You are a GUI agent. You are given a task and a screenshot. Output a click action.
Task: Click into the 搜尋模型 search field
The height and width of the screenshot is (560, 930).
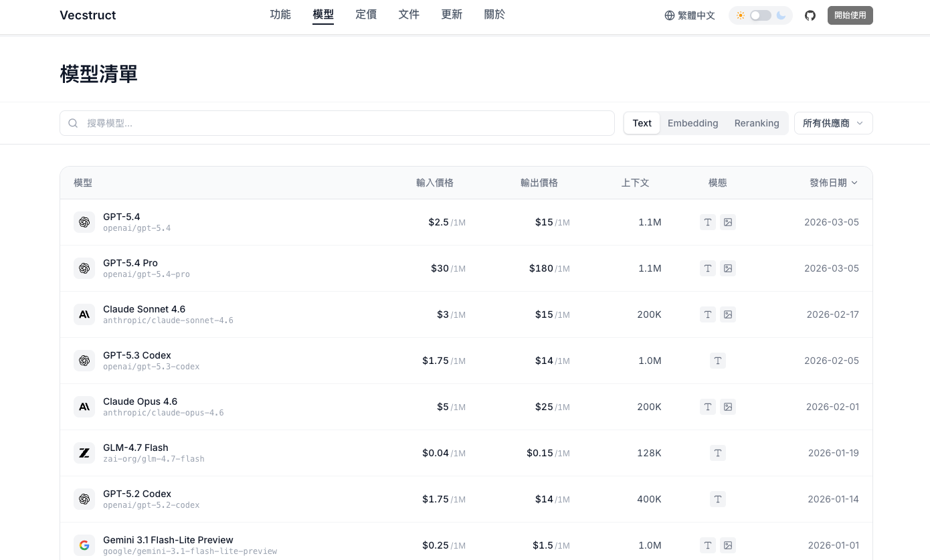(x=337, y=123)
